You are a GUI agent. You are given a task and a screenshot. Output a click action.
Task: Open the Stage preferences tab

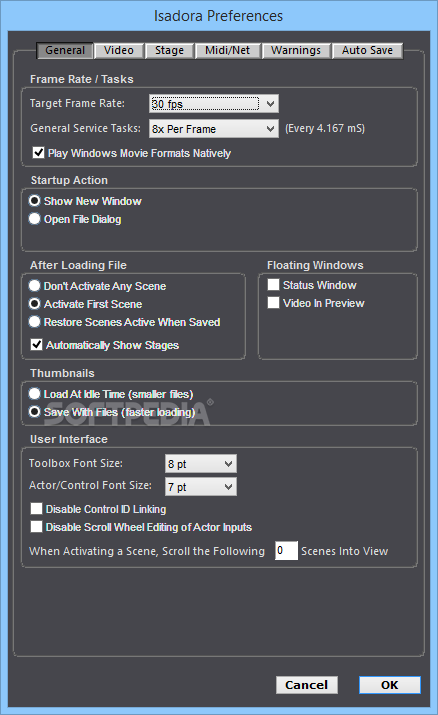click(x=169, y=50)
